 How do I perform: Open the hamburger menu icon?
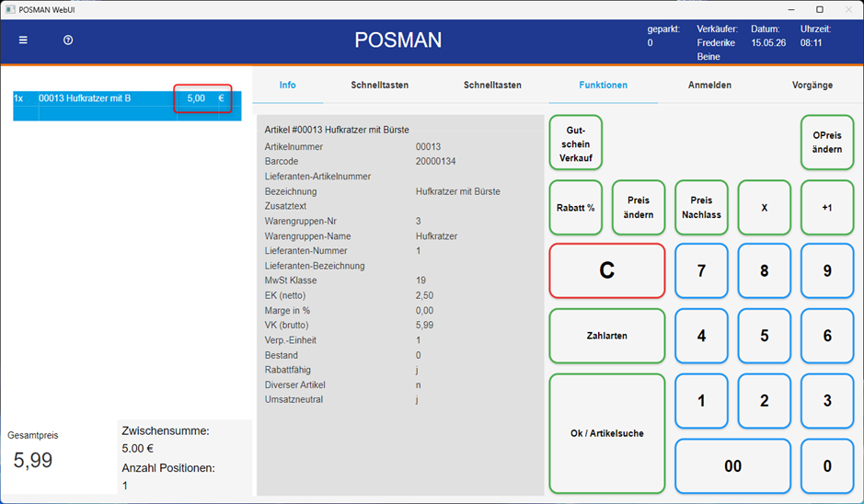click(23, 40)
